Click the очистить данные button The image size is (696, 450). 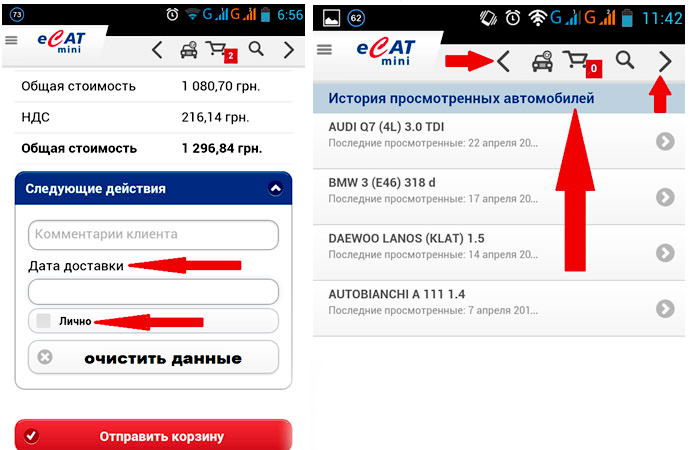153,357
